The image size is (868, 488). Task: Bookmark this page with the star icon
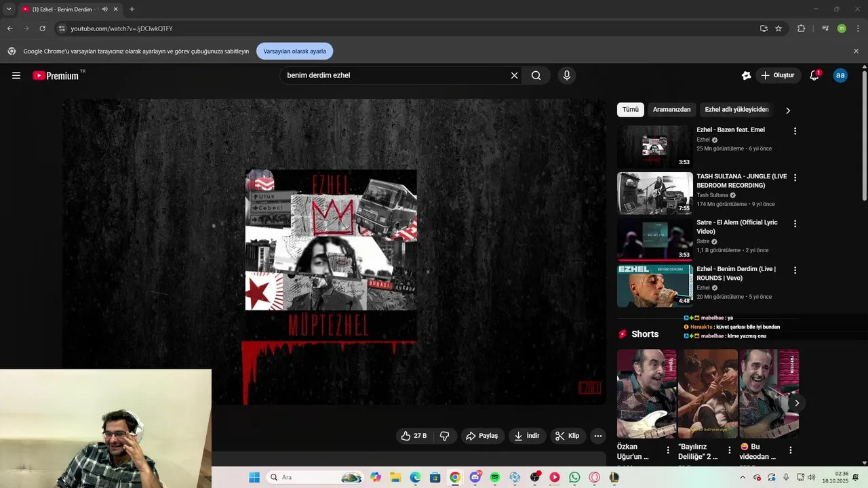pos(778,28)
